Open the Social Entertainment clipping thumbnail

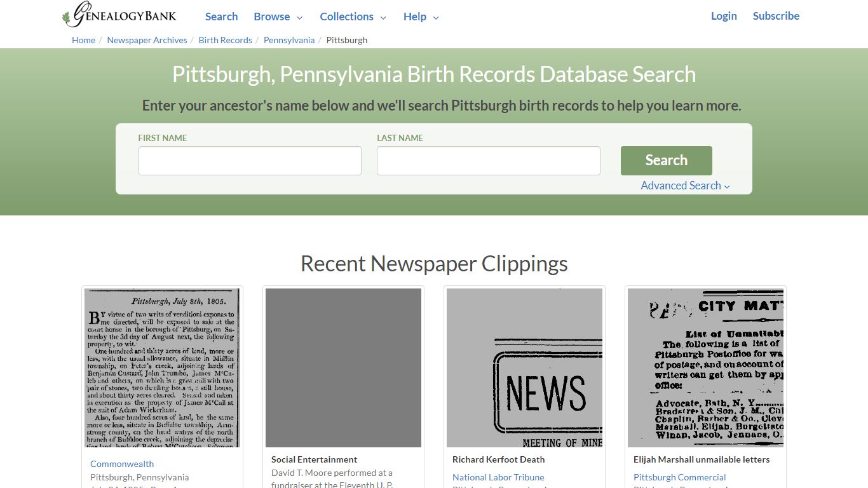pyautogui.click(x=343, y=368)
